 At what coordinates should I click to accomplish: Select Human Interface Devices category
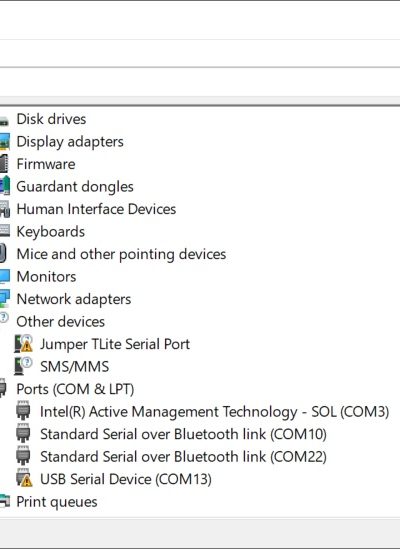96,209
